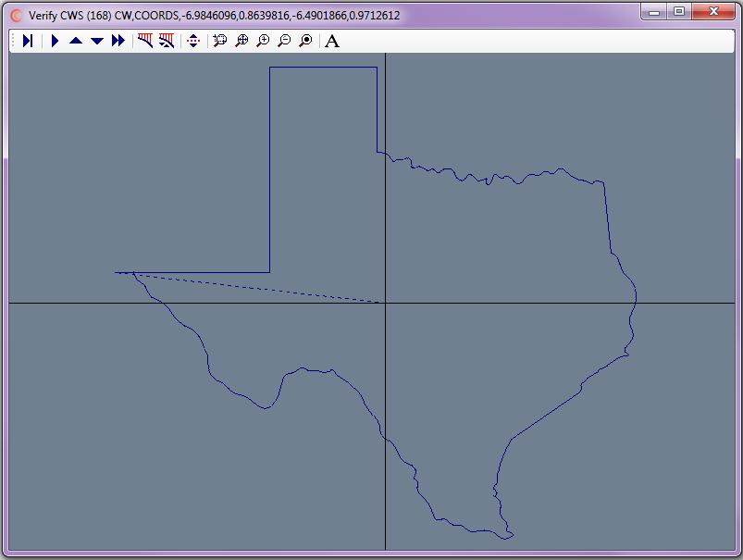The image size is (743, 560).
Task: Click the Verify CWS title bar text
Action: (x=214, y=16)
